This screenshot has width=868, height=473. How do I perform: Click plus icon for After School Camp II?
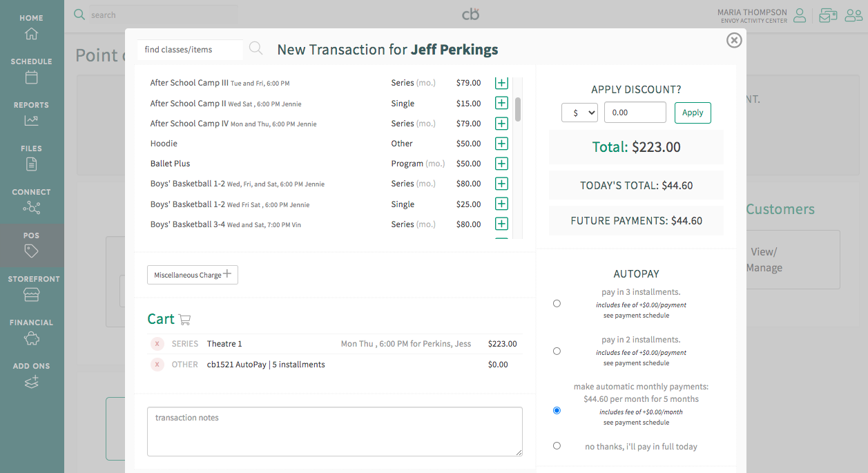(501, 104)
